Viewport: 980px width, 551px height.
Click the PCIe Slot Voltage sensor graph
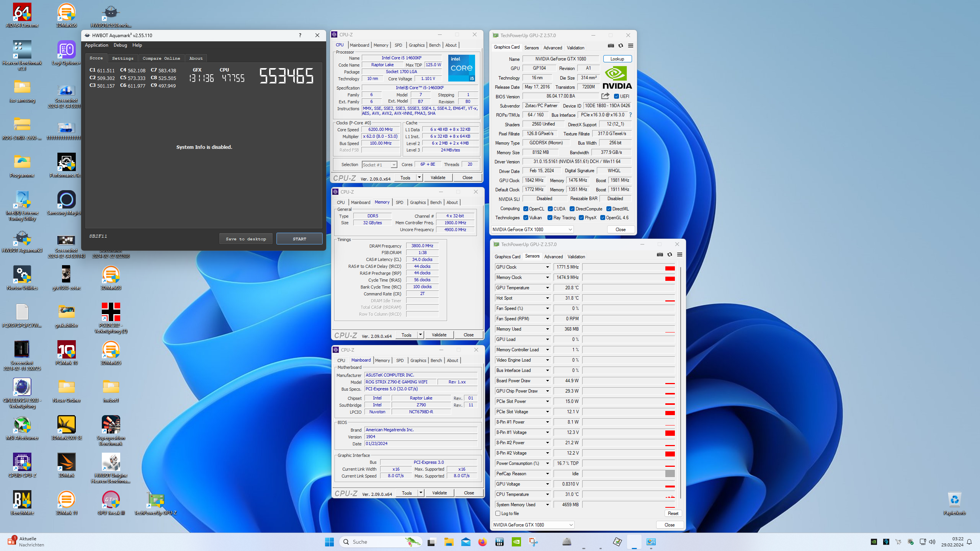[x=629, y=412]
